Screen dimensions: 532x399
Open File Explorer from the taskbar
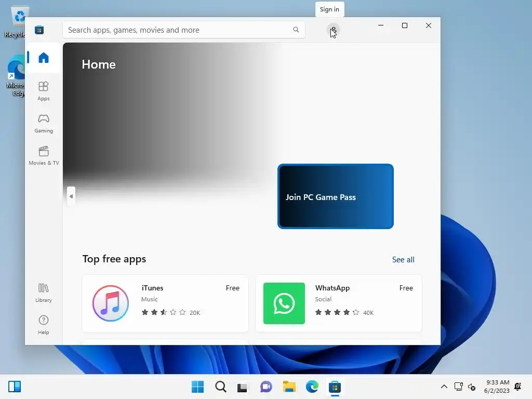coord(289,387)
